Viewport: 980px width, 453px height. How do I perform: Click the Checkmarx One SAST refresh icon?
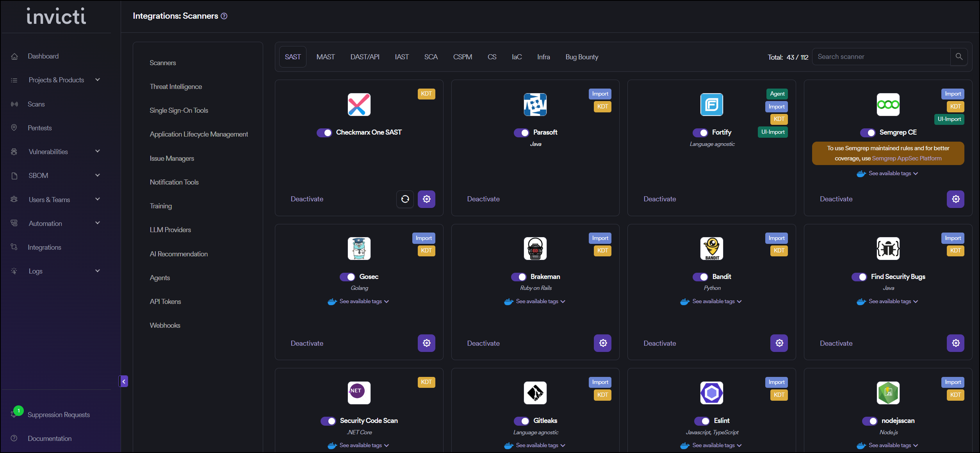tap(405, 199)
